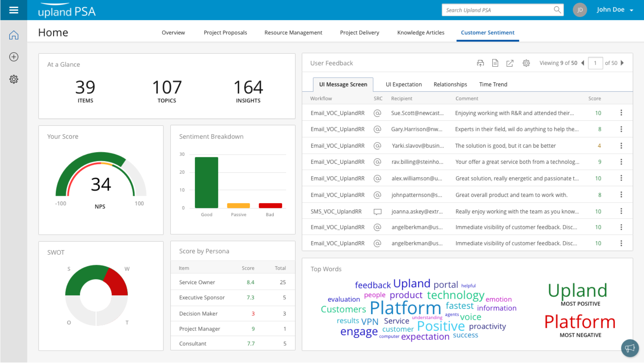Select the Decision Maker persona row

click(233, 314)
